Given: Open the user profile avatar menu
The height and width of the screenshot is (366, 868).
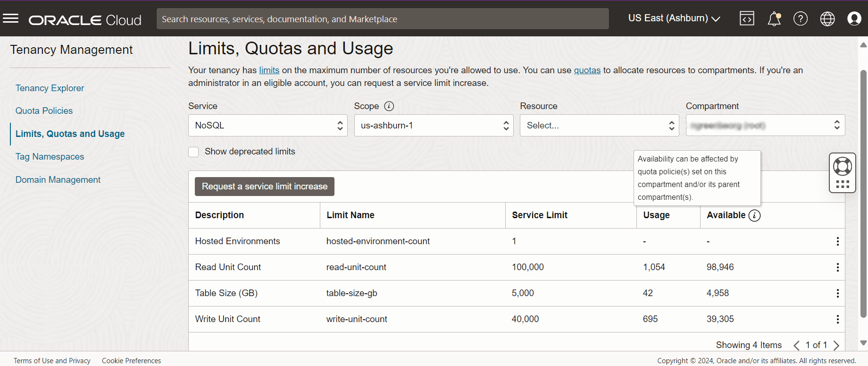Looking at the screenshot, I should (x=854, y=18).
